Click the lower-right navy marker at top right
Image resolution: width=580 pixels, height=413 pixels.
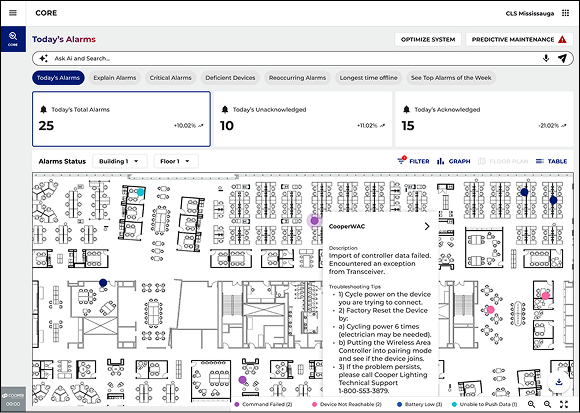[553, 200]
